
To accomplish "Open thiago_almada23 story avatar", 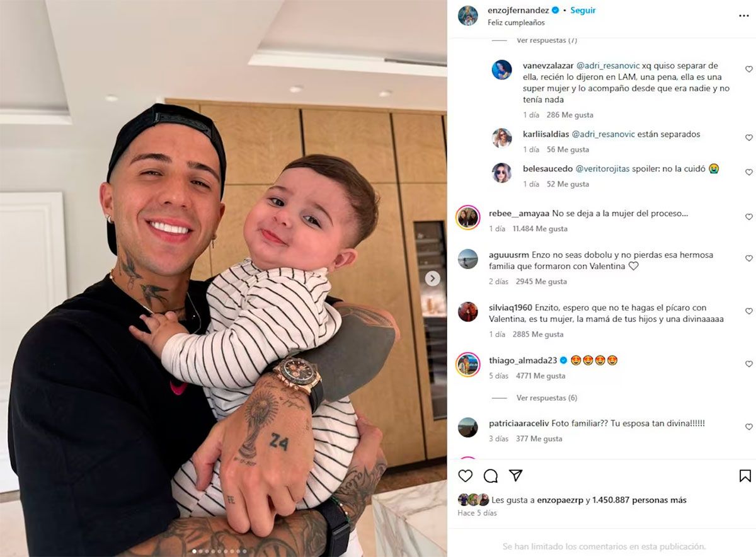I will (x=468, y=364).
